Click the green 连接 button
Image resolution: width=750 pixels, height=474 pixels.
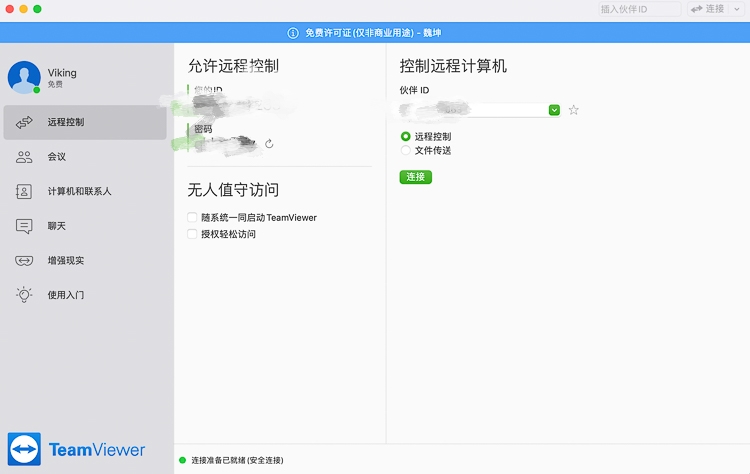point(416,177)
